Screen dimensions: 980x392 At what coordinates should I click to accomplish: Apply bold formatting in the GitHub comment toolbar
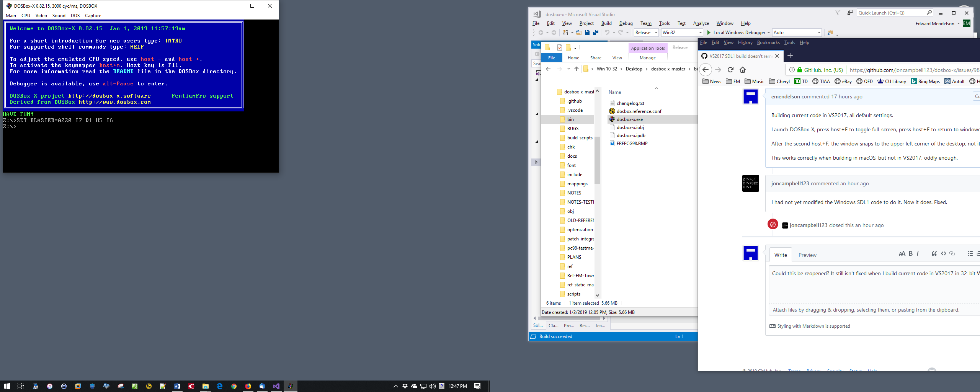911,253
